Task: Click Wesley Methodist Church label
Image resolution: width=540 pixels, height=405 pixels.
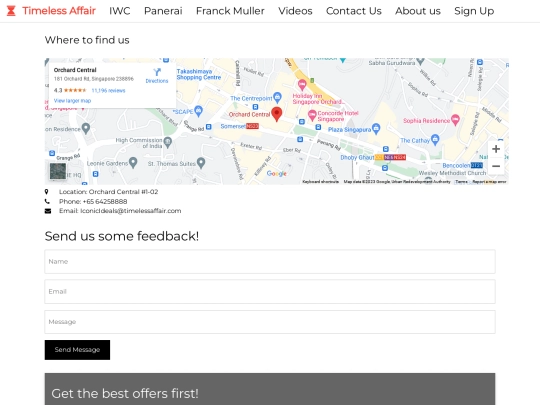Action: pyautogui.click(x=452, y=173)
